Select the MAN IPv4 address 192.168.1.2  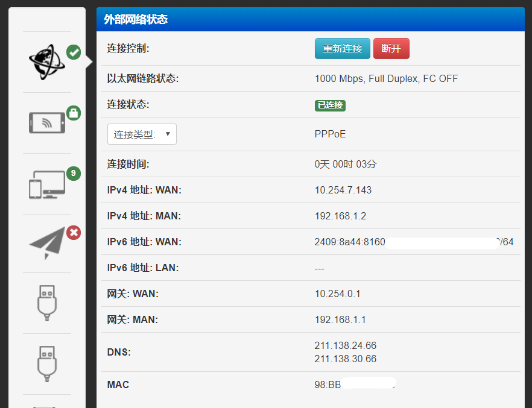(340, 216)
